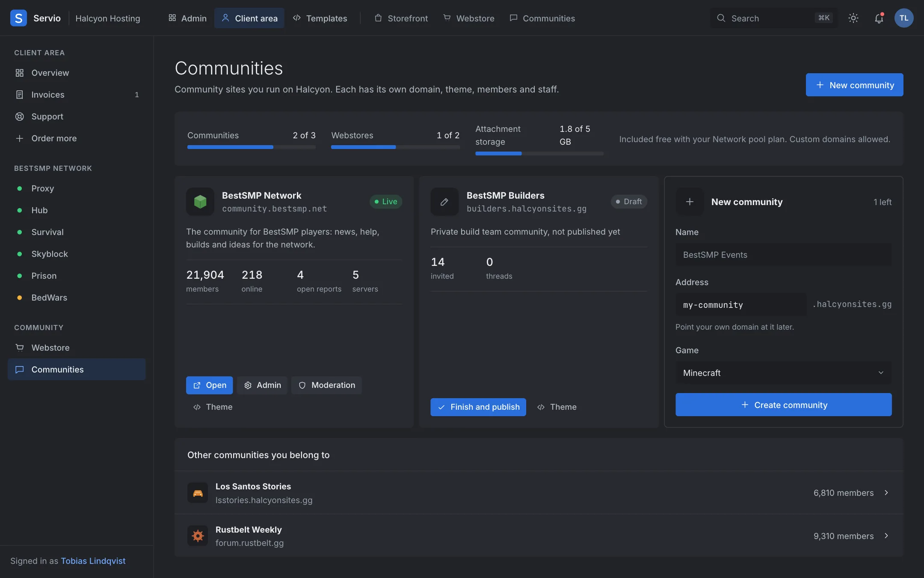
Task: Open Moderation for BestSMP Network
Action: pyautogui.click(x=326, y=385)
